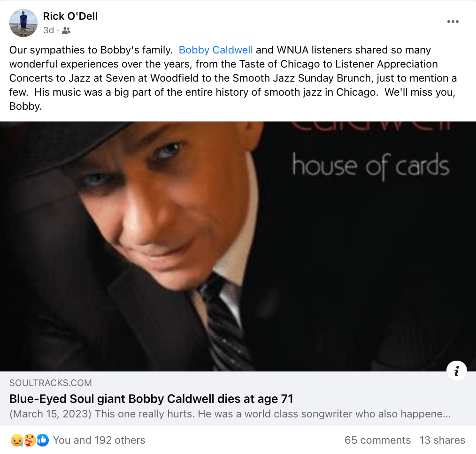Click the link info 'i' icon
The image size is (476, 454).
(x=456, y=371)
